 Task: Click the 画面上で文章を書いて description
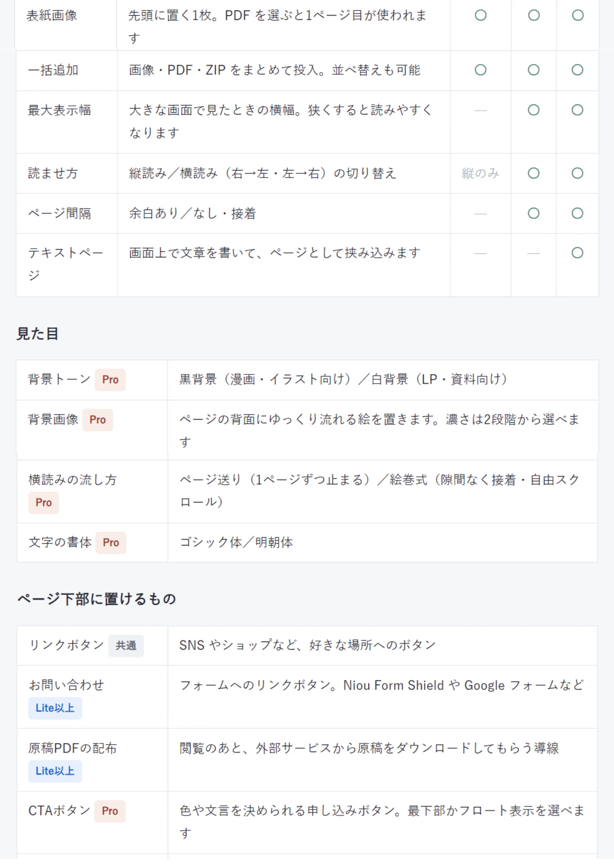pos(274,253)
